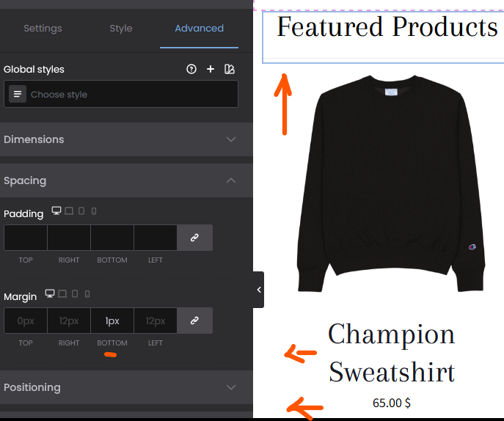Open the global styles editor icon
This screenshot has width=504, height=421.
[230, 69]
